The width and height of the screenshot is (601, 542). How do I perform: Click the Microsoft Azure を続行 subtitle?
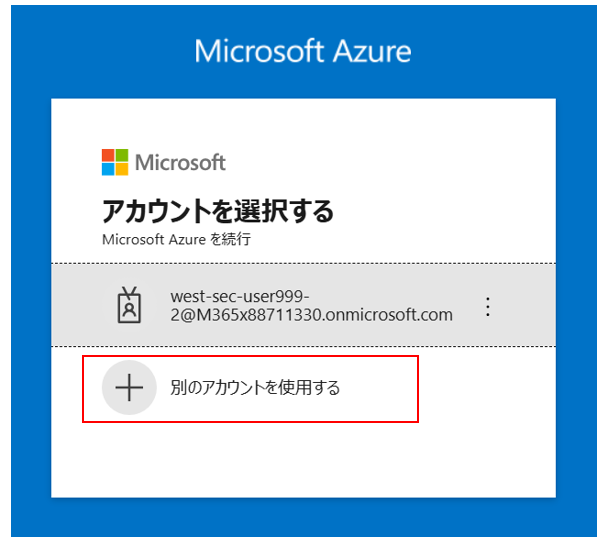[x=176, y=239]
